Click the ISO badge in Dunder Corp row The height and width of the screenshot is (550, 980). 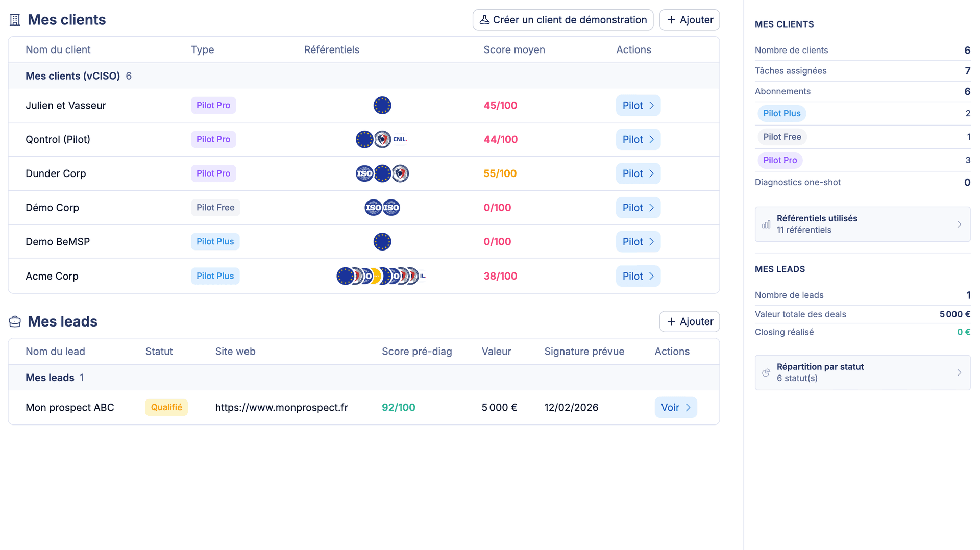pos(364,173)
